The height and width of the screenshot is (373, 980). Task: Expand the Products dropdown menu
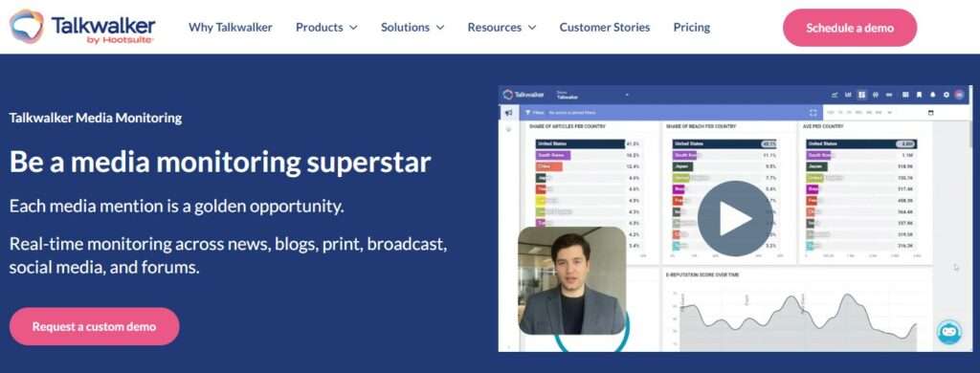pyautogui.click(x=326, y=27)
